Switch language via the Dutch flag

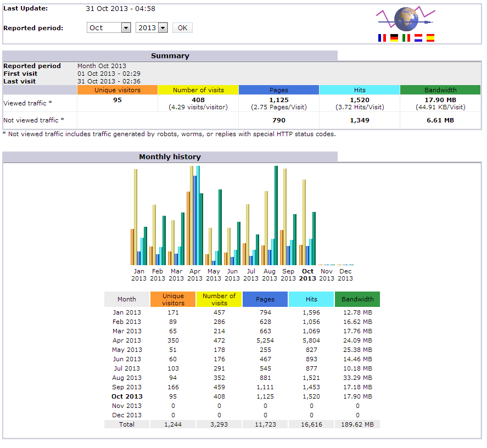418,38
